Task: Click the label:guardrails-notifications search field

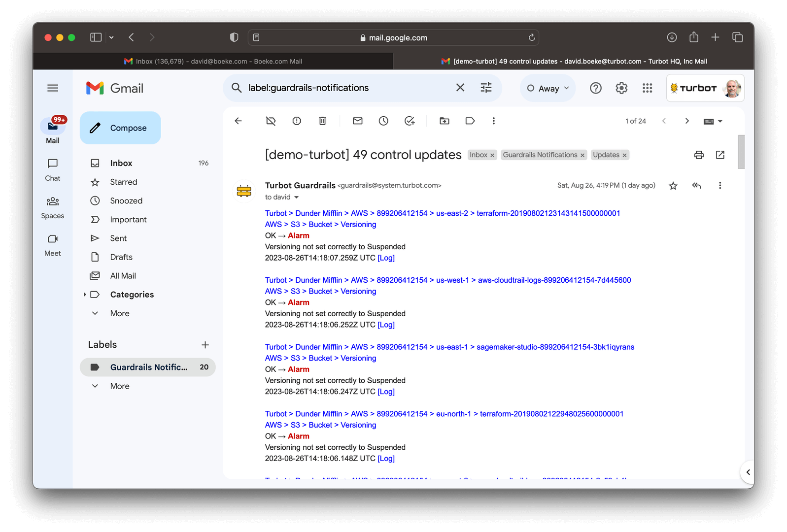Action: tap(345, 88)
